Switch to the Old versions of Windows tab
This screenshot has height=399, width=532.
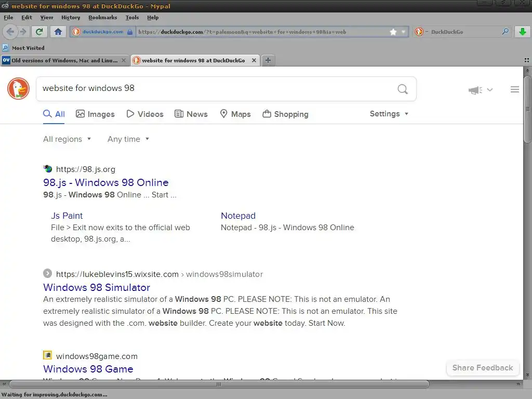coord(64,60)
